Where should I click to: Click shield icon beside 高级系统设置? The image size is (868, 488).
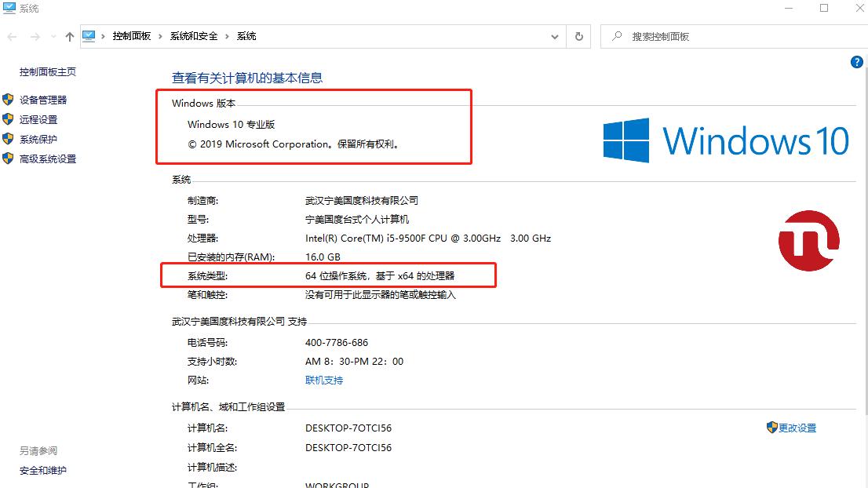[x=8, y=158]
